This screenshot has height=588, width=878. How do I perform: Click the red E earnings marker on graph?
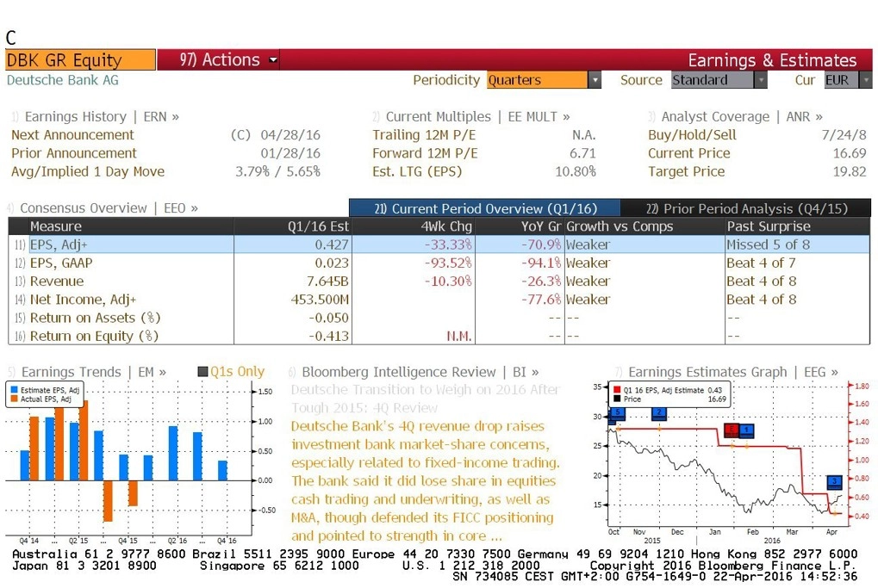click(x=732, y=430)
